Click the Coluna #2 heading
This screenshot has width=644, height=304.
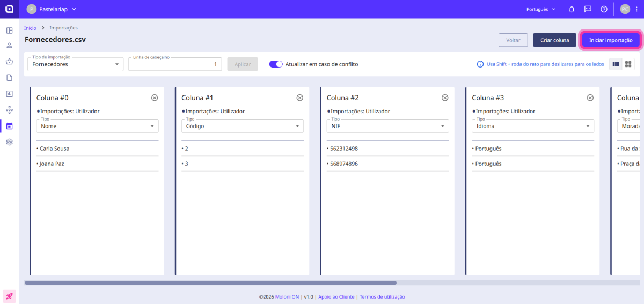(x=343, y=98)
